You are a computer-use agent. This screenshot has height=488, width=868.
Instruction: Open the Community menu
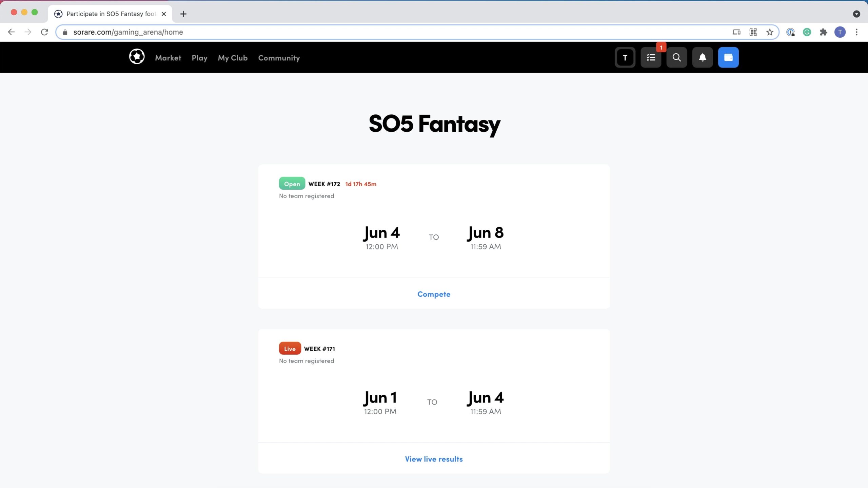[x=279, y=58]
